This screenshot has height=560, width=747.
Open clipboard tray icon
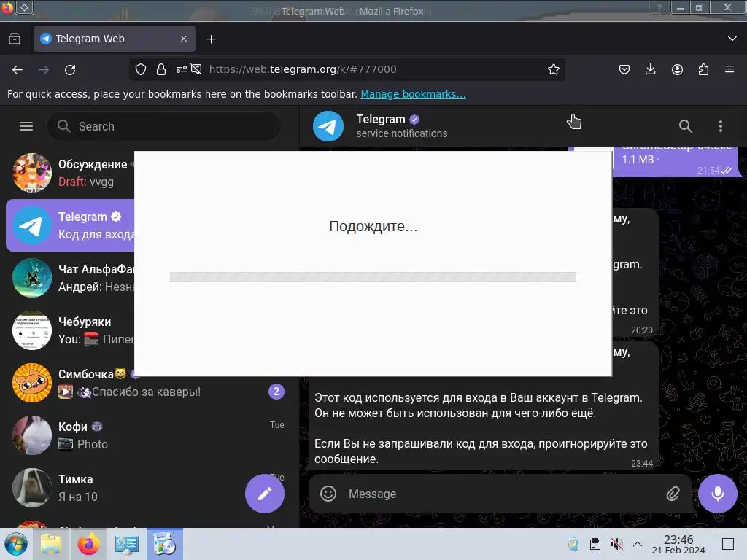pos(595,544)
